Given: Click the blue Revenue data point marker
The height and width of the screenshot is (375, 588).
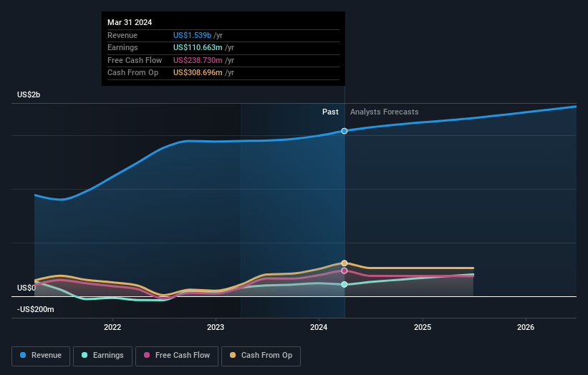Looking at the screenshot, I should 344,131.
